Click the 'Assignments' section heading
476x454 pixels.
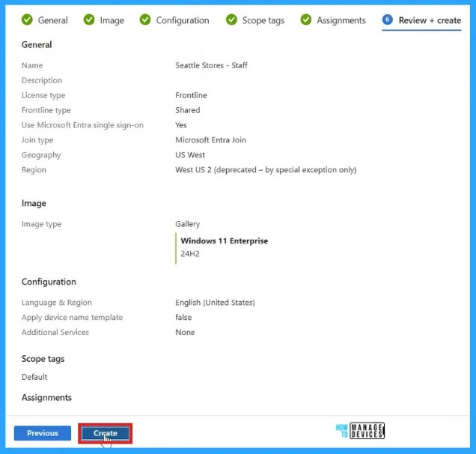(x=46, y=398)
